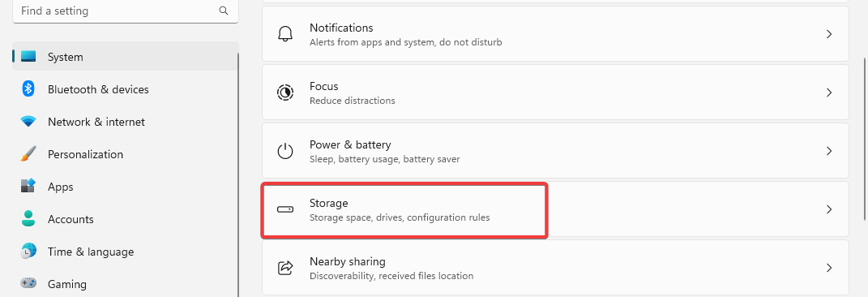Open Nearby sharing via its chevron
Viewport: 868px width, 297px height.
[x=829, y=268]
